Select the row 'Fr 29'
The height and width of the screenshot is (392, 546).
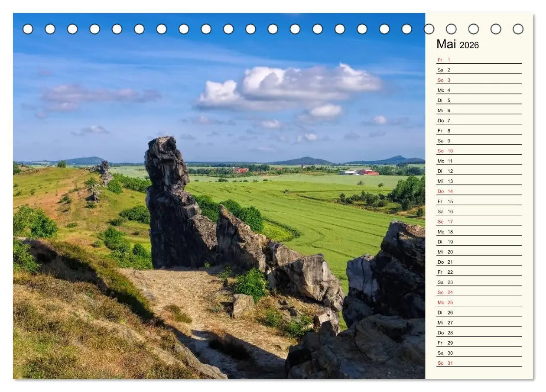tap(479, 343)
